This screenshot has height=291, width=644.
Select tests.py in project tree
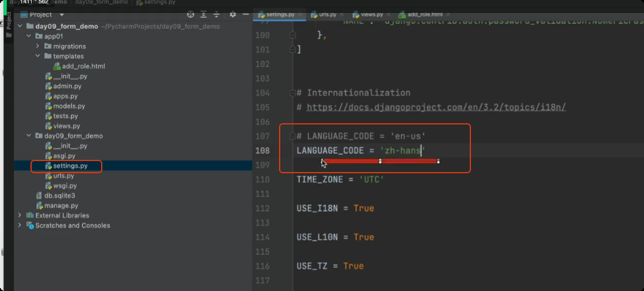pyautogui.click(x=62, y=116)
